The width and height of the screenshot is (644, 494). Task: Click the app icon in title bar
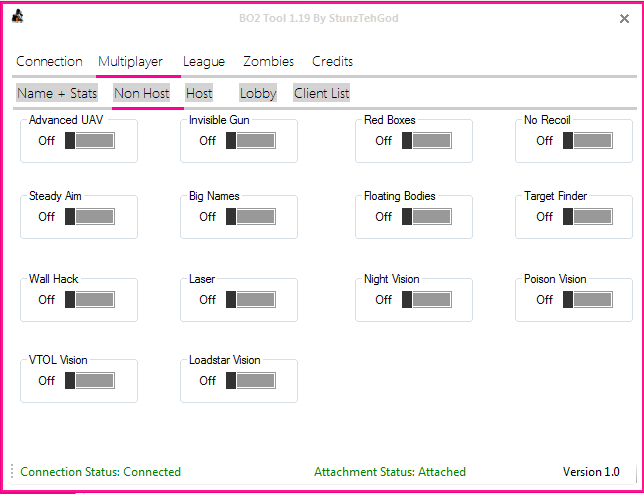tap(18, 17)
